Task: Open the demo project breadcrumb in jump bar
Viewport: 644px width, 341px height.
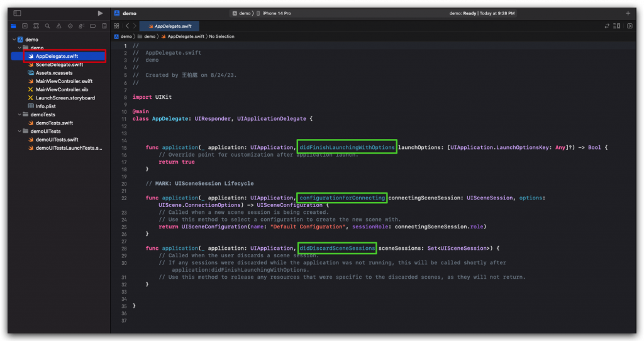Action: (x=123, y=36)
